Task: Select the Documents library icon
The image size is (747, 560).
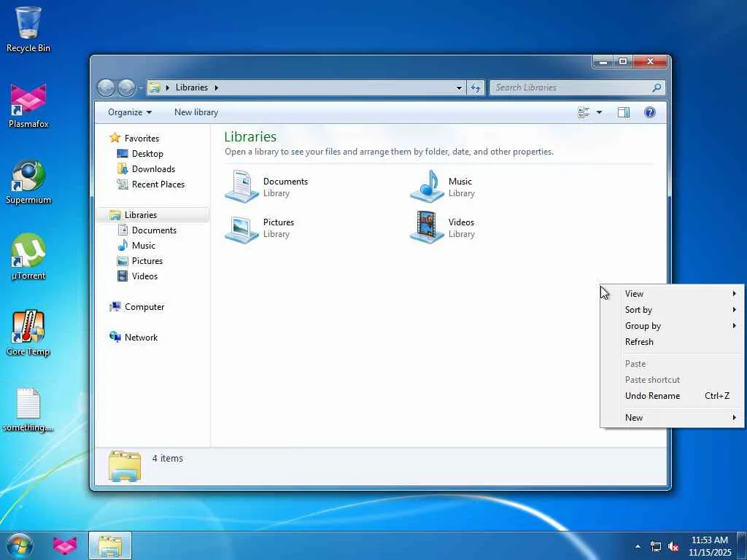Action: click(242, 186)
